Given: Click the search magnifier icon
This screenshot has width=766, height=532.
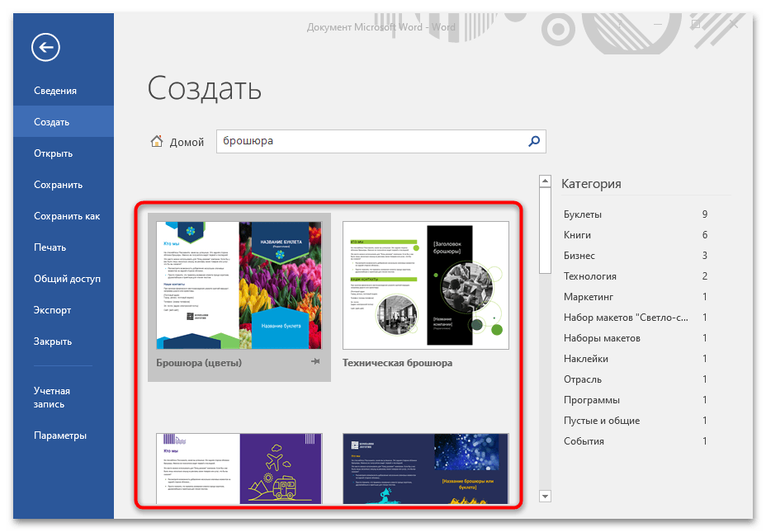Looking at the screenshot, I should click(x=535, y=141).
